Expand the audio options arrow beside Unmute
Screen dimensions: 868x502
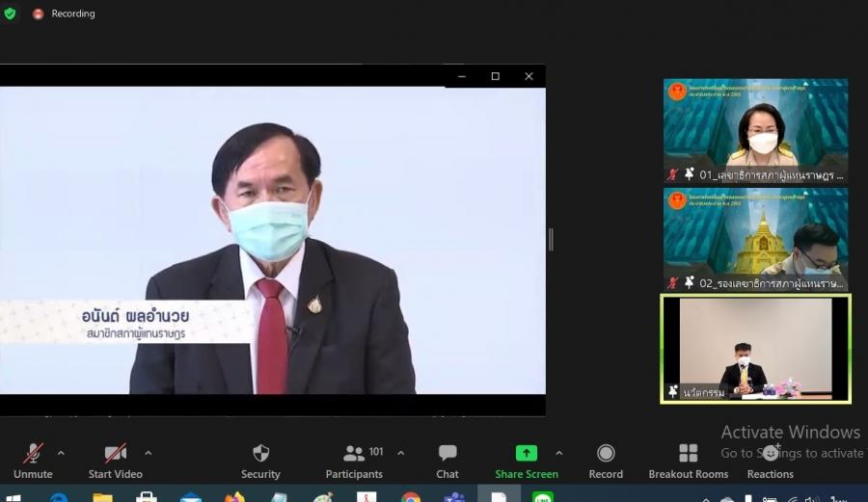(x=61, y=453)
